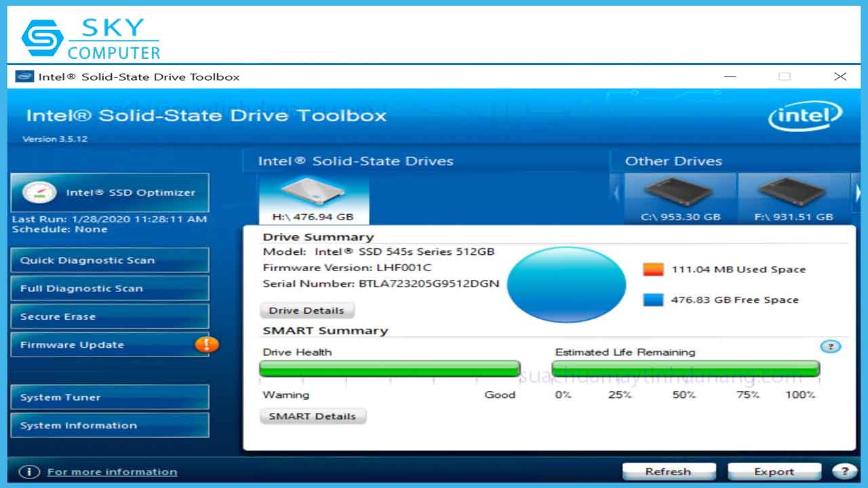Open System Information

pyautogui.click(x=110, y=425)
